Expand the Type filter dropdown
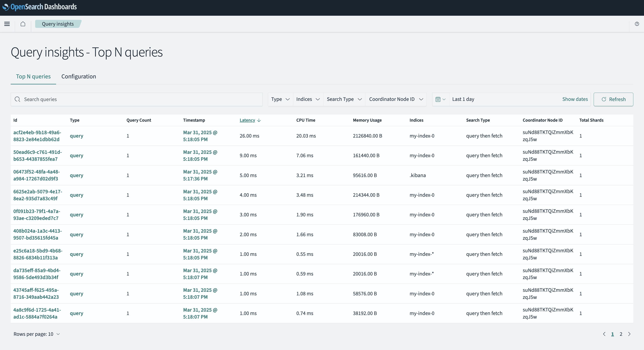This screenshot has width=644, height=350. (x=280, y=99)
